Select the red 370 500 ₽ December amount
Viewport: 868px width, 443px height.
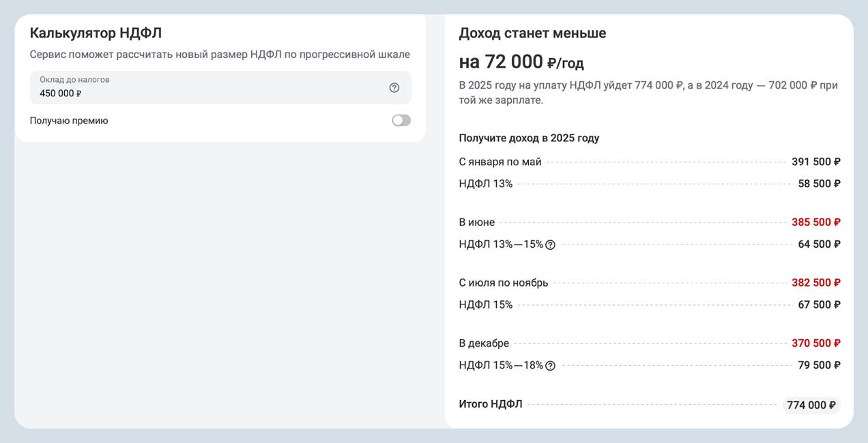[815, 343]
